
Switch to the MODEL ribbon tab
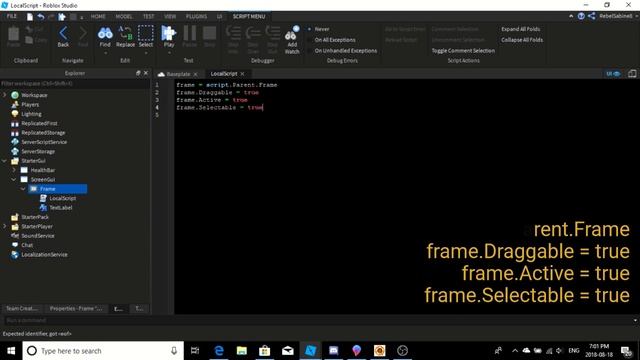pyautogui.click(x=124, y=17)
